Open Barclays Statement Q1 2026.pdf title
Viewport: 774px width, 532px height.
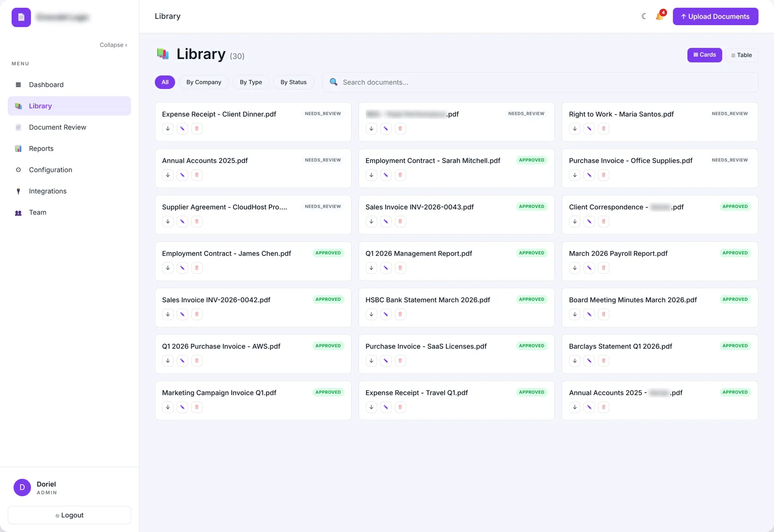point(621,346)
